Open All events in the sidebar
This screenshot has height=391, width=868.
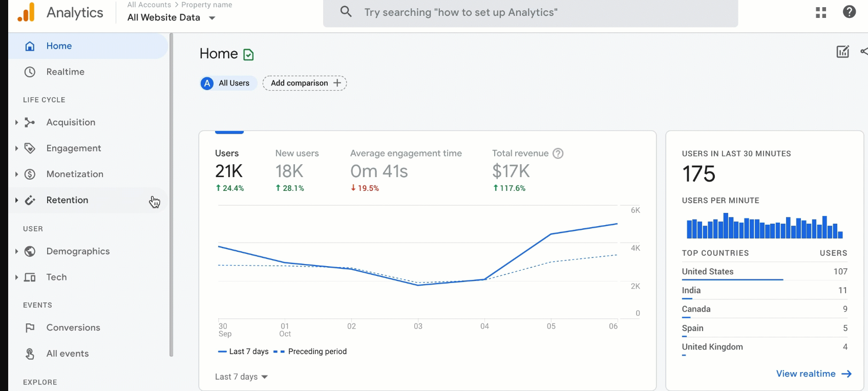click(88, 354)
